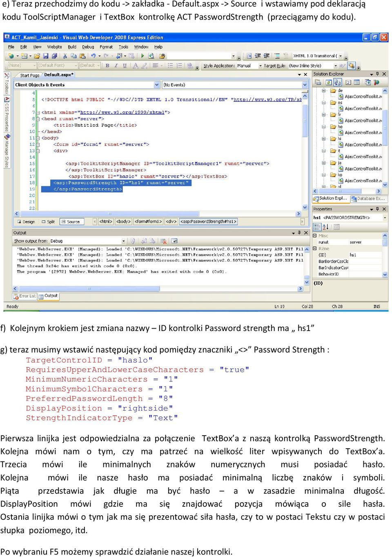Switch to Split view
The width and height of the screenshot is (392, 557).
[x=48, y=222]
